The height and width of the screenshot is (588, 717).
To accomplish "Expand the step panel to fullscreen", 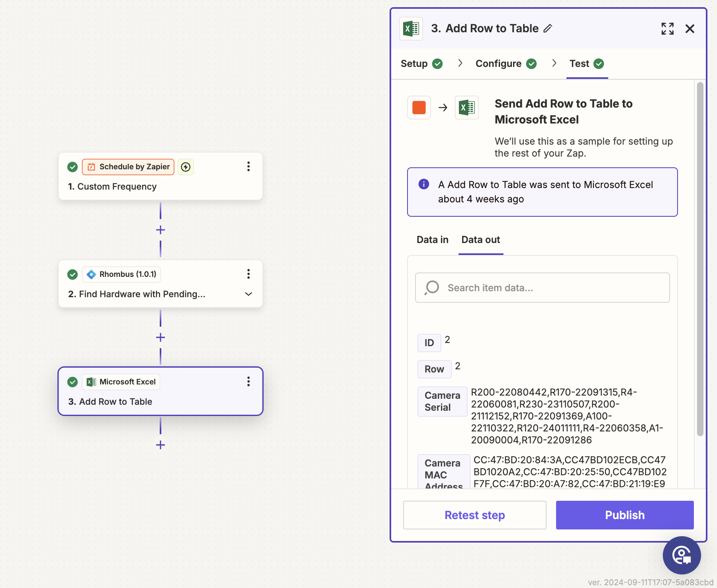I will pos(668,29).
